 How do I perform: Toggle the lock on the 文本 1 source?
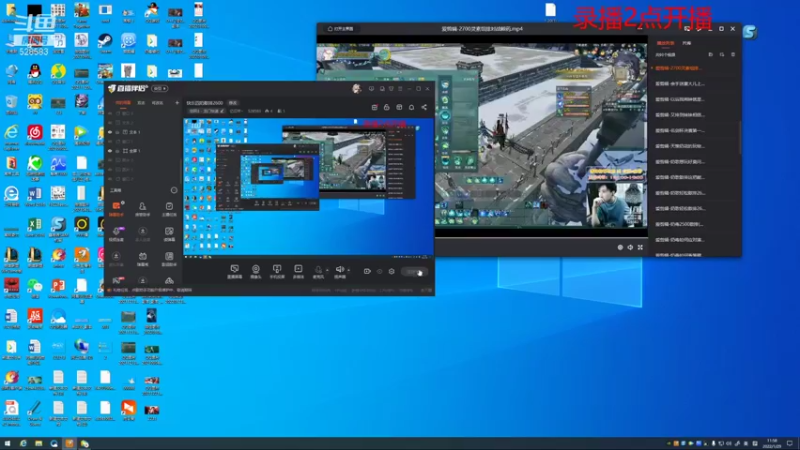tap(117, 132)
